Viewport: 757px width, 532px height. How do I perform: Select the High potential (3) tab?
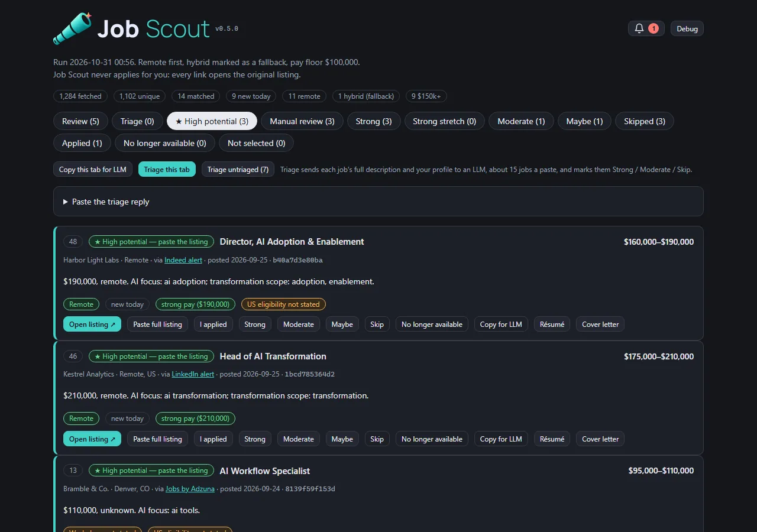[212, 121]
